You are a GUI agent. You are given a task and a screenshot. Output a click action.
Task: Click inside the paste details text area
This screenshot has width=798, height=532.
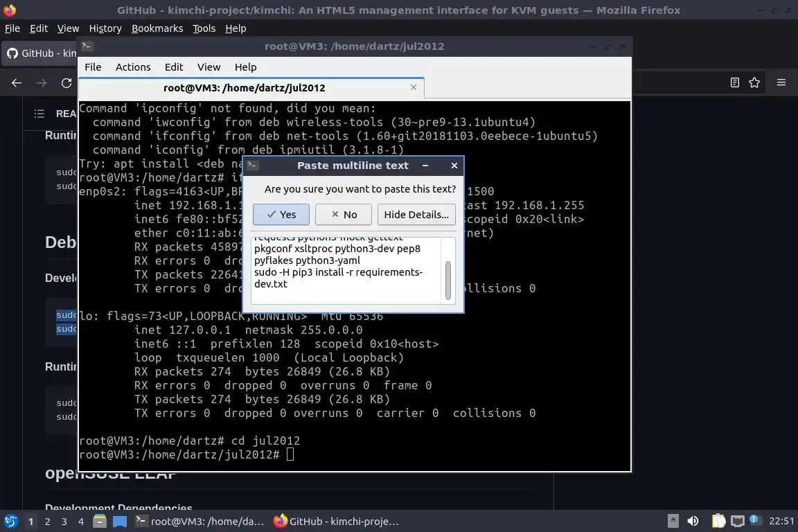346,271
